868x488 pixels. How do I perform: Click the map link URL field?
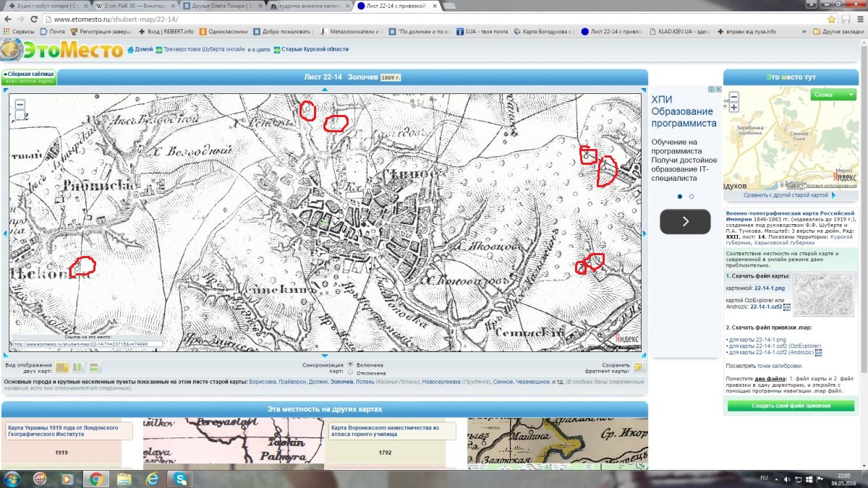[x=87, y=344]
